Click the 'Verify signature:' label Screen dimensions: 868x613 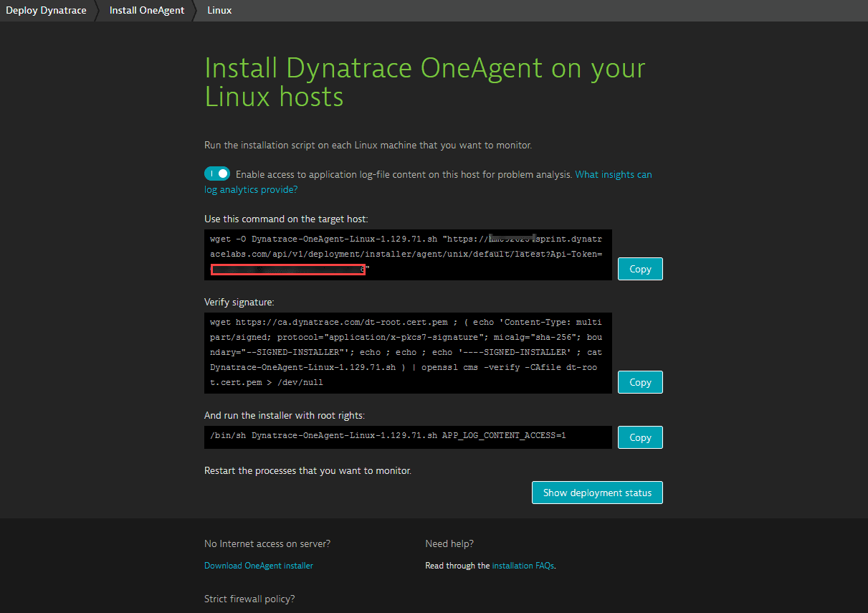[239, 303]
